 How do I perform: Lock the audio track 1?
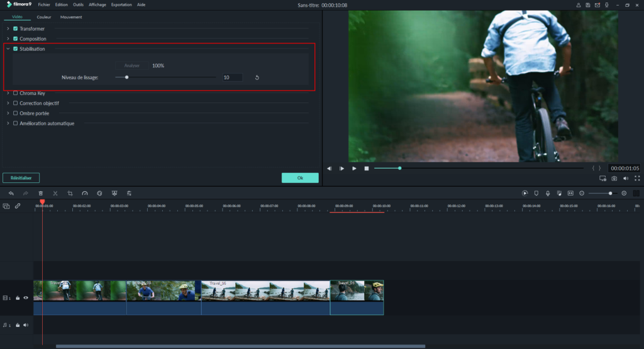coord(18,325)
